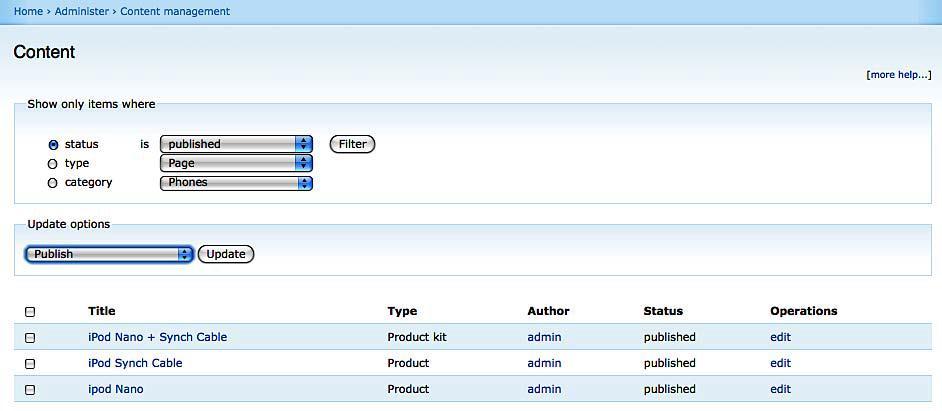Open admin author of iPod Synch Cable

(x=544, y=363)
